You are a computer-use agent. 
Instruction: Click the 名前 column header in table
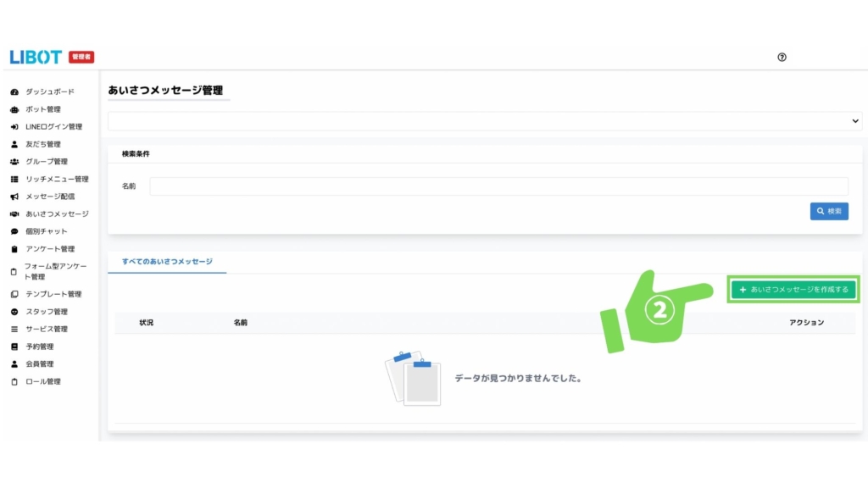pos(241,323)
